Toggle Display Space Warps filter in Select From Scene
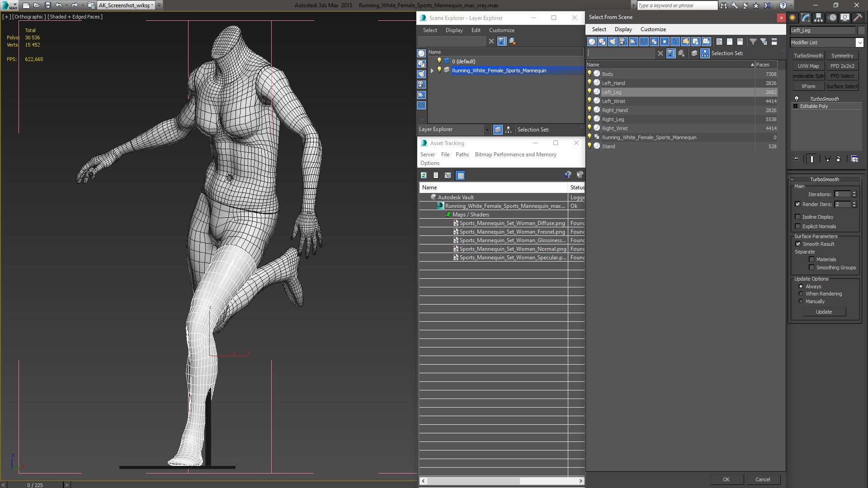This screenshot has width=868, height=488. 644,42
